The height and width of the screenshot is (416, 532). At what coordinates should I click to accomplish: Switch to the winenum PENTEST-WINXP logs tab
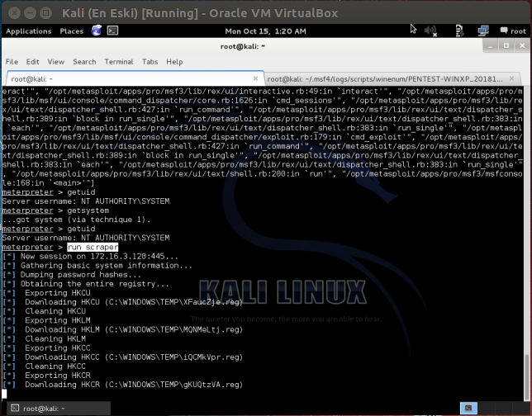[392, 79]
